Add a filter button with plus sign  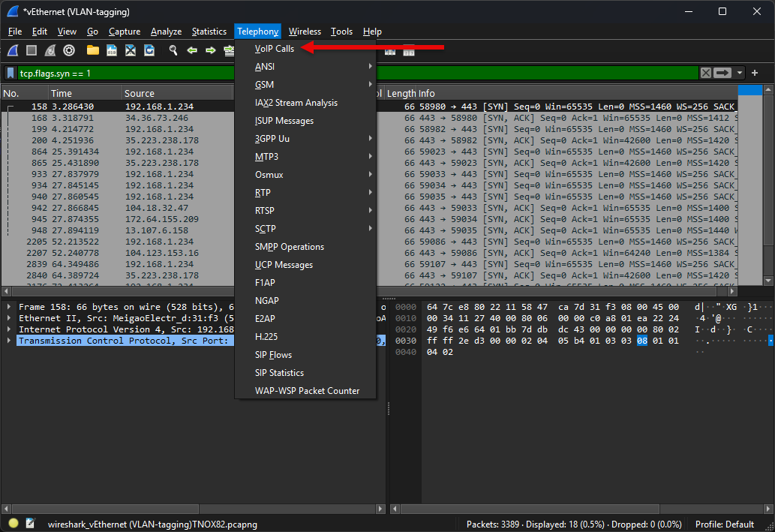[x=755, y=73]
